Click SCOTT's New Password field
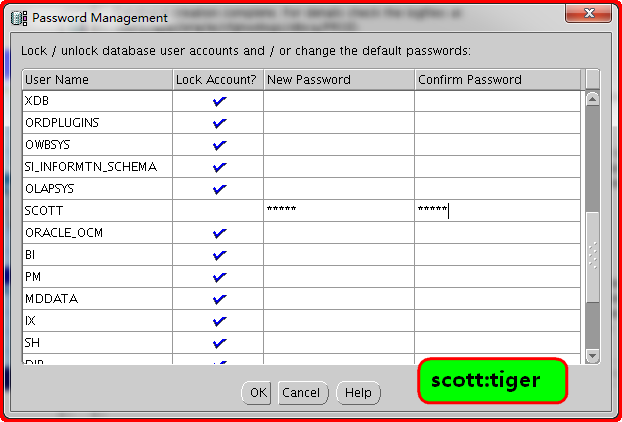622x422 pixels. pos(339,211)
